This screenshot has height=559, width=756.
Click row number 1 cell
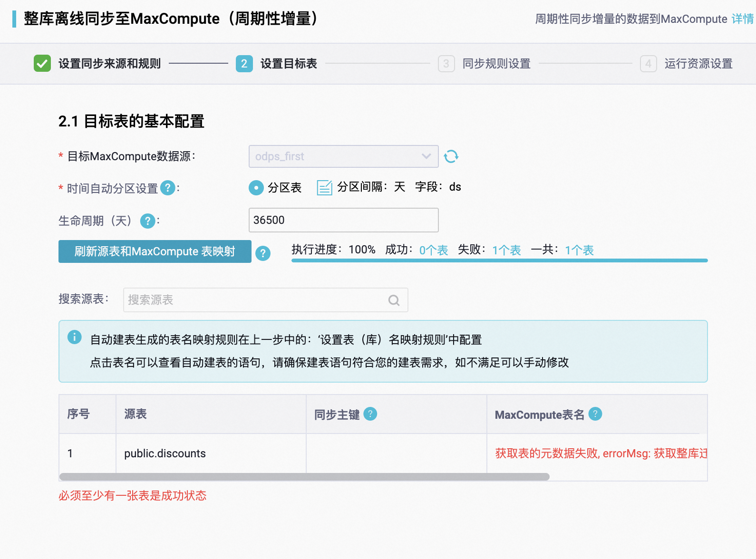[87, 453]
